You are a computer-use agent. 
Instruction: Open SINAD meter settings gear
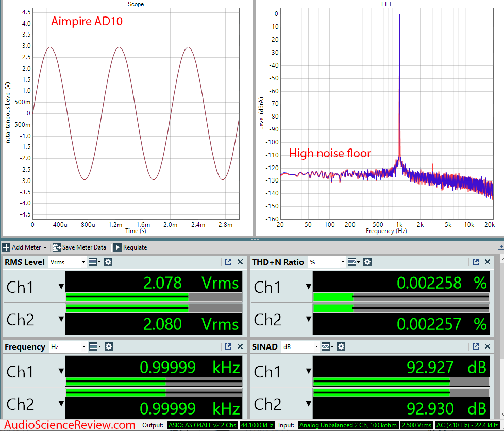pos(341,347)
